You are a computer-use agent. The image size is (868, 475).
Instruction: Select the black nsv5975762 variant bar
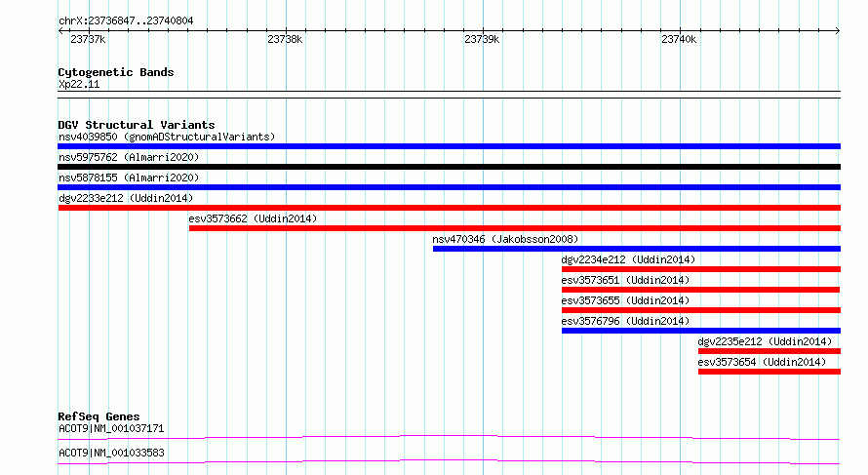click(449, 167)
